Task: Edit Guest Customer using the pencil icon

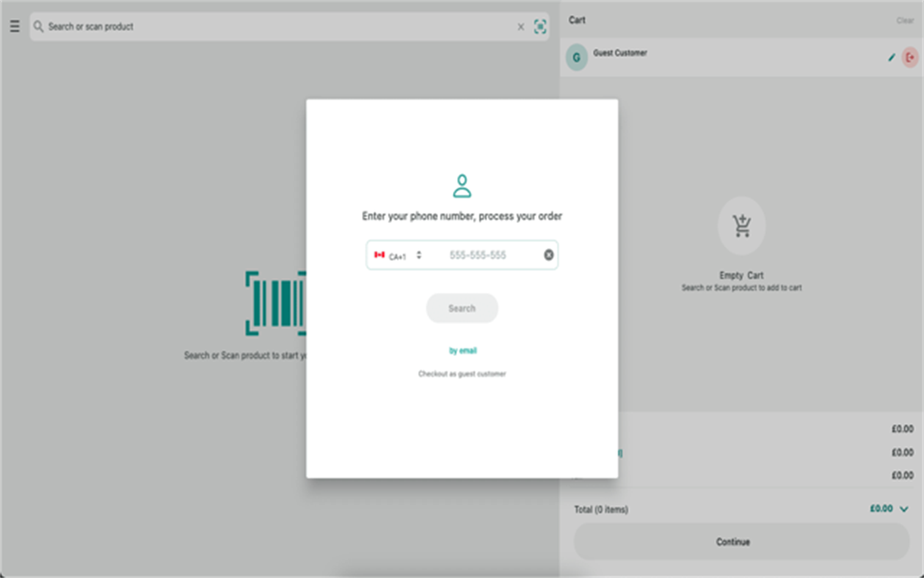Action: (890, 57)
